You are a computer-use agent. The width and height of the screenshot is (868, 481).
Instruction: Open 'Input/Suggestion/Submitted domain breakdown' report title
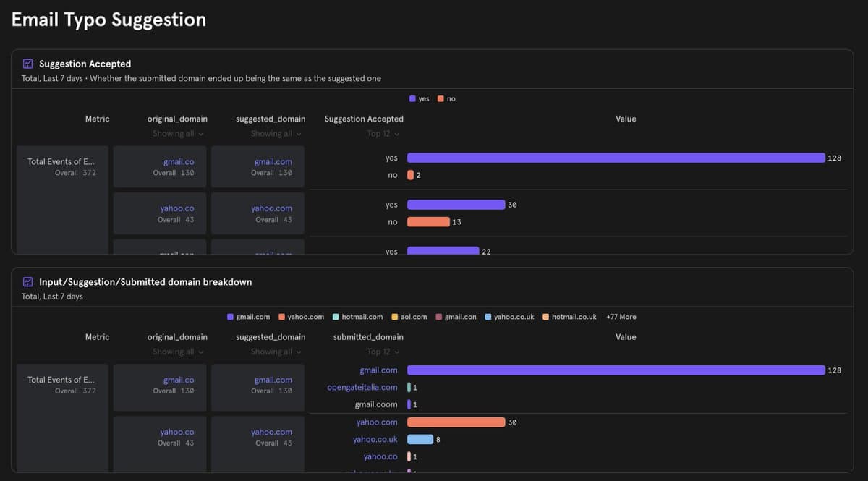pos(145,282)
